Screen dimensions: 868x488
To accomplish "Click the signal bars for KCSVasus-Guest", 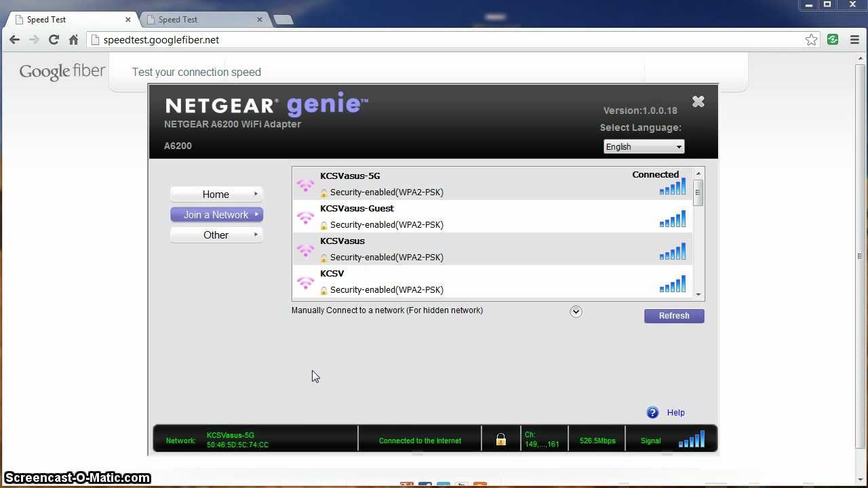I will coord(673,219).
